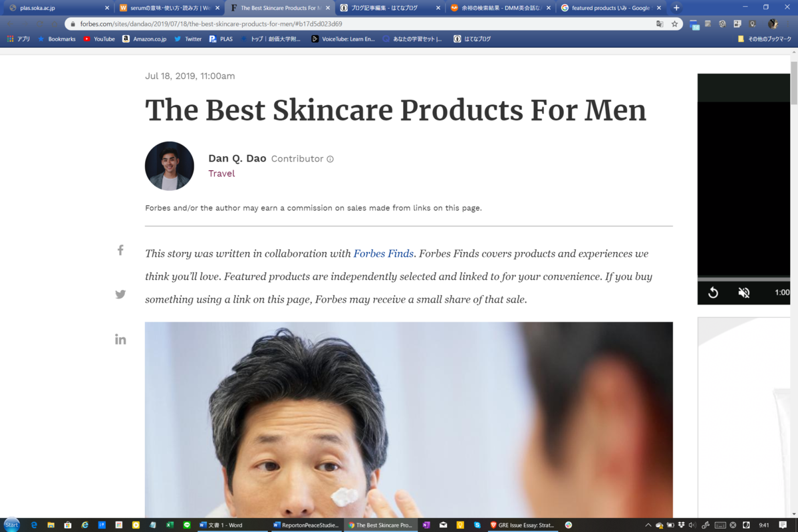Open a new browser tab
Viewport: 798px width, 532px height.
[676, 8]
